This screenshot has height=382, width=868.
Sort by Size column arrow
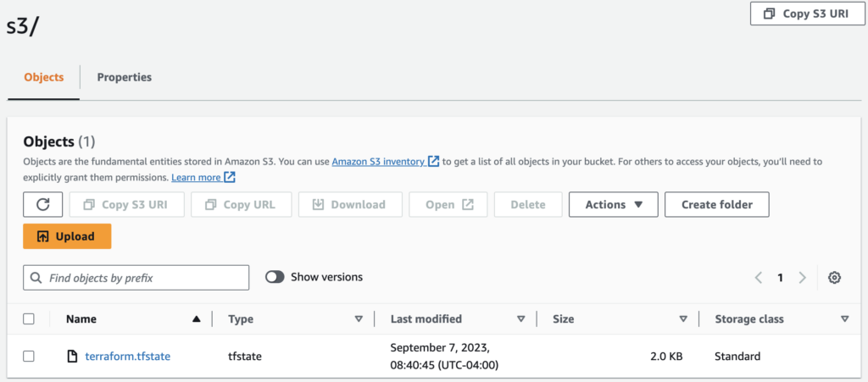(684, 319)
